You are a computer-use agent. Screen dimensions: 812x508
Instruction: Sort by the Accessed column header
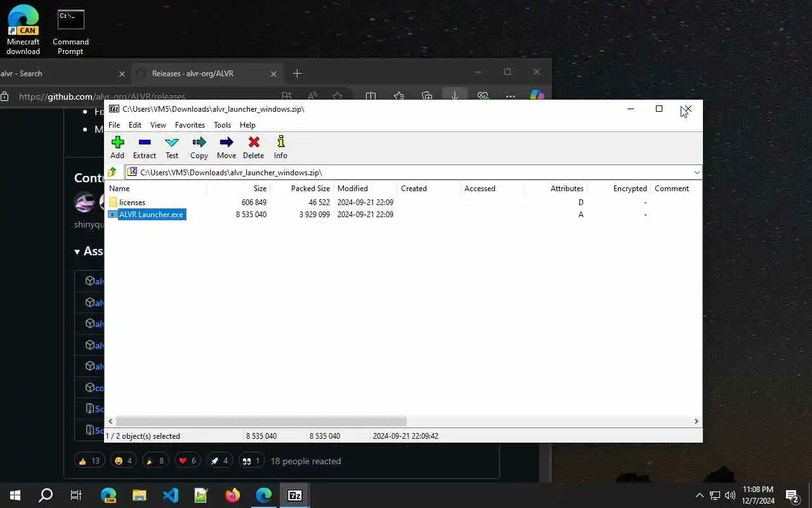(492, 189)
